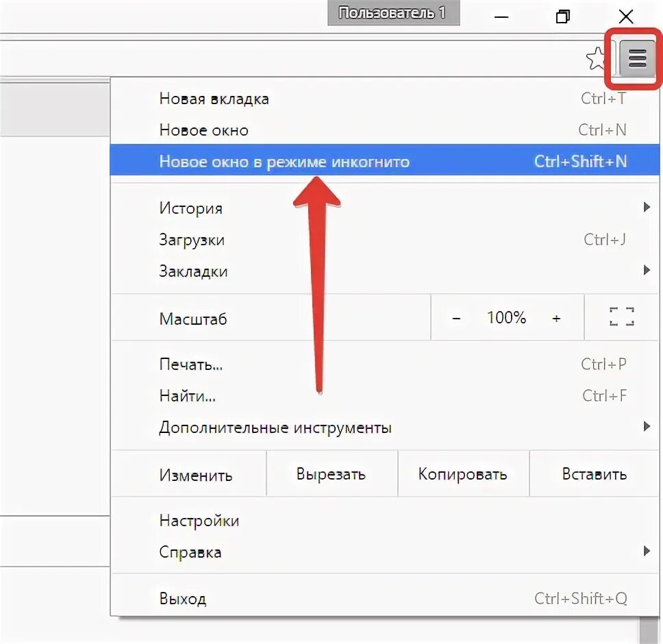Click the Копировать button
This screenshot has width=663, height=644.
tap(463, 473)
